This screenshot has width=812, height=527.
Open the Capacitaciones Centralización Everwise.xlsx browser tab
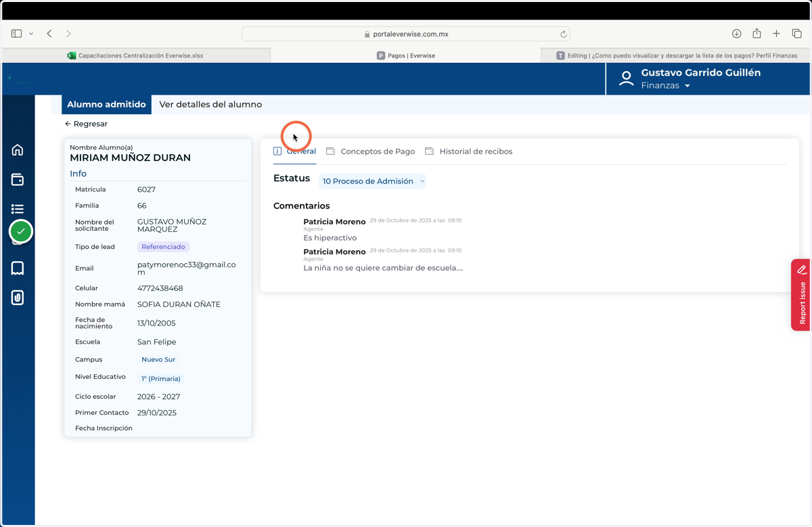tap(136, 55)
